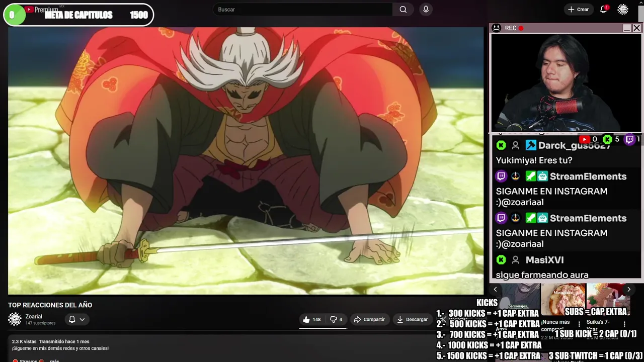Focus the Buscar search field
Image resolution: width=644 pixels, height=362 pixels.
303,10
